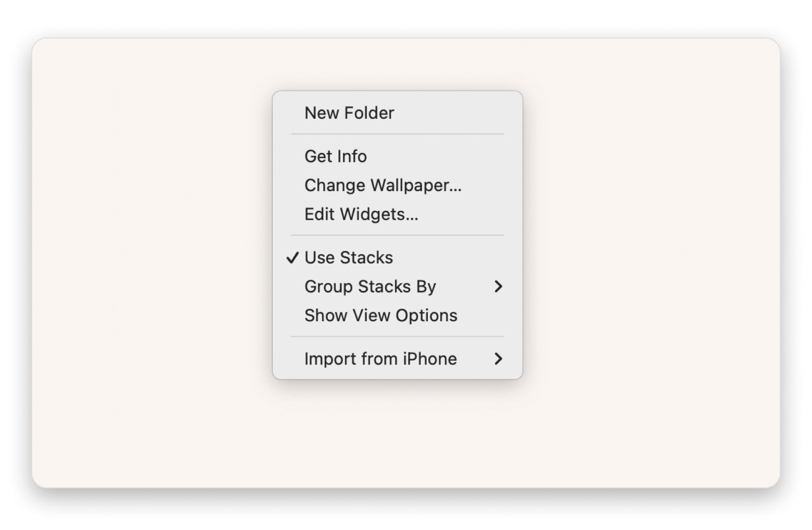Create a new folder on the desktop
Viewport: 812px width, 530px height.
(x=349, y=113)
